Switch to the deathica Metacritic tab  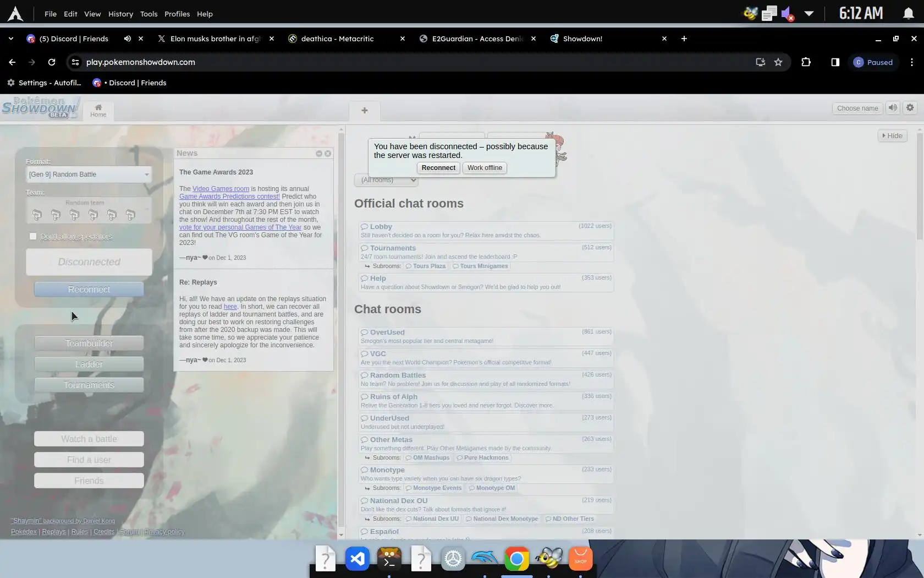(337, 39)
